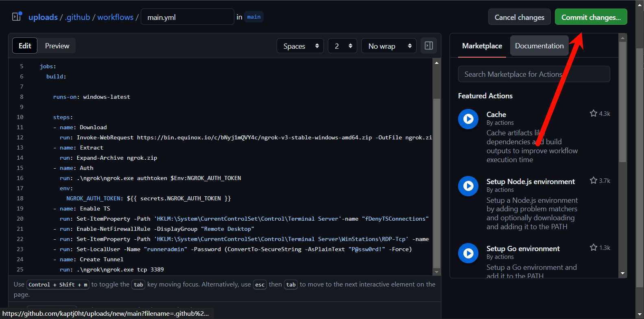This screenshot has width=644, height=319.
Task: Click the 'name: Download' code line
Action: click(x=80, y=127)
